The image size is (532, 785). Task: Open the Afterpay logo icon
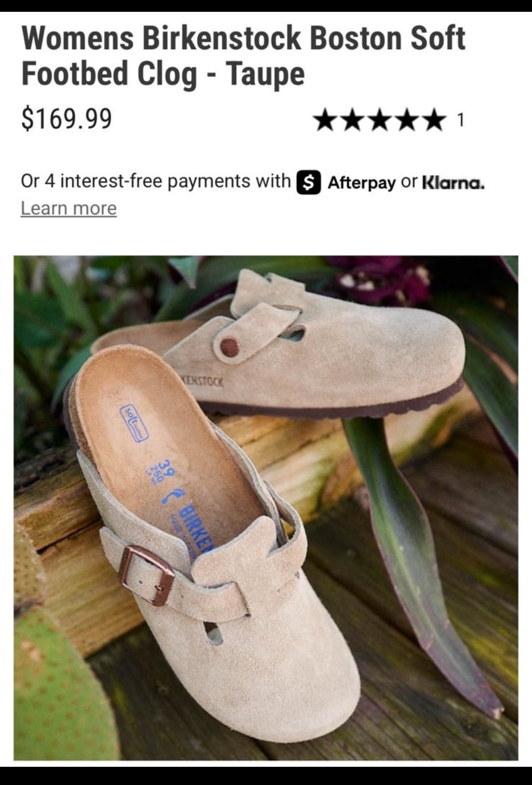point(309,183)
